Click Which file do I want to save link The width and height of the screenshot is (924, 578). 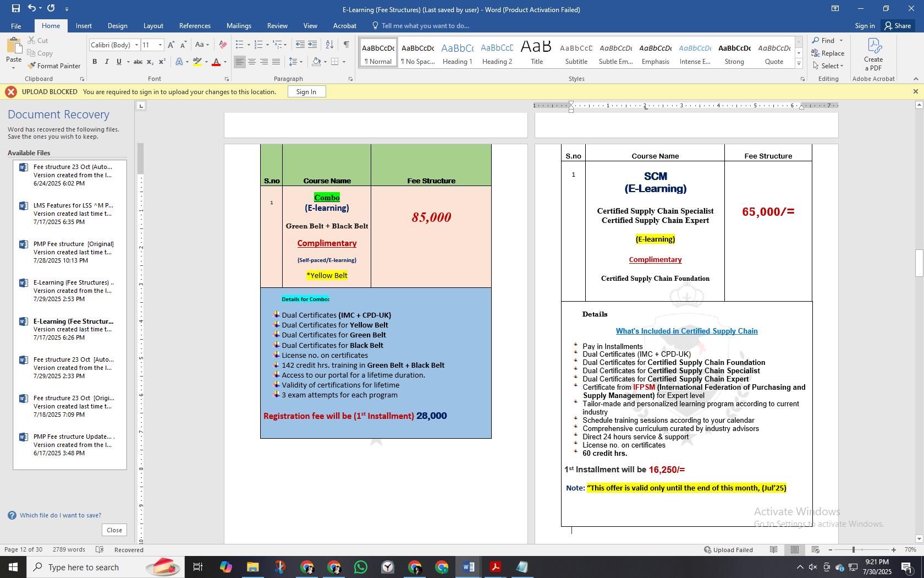click(x=61, y=515)
